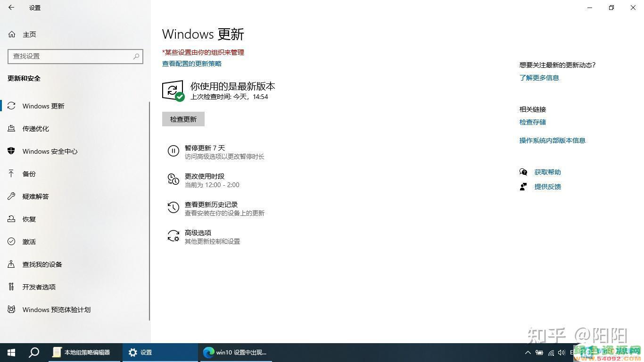This screenshot has height=362, width=644.
Task: Focus the 查找设置 search field
Action: (x=75, y=56)
